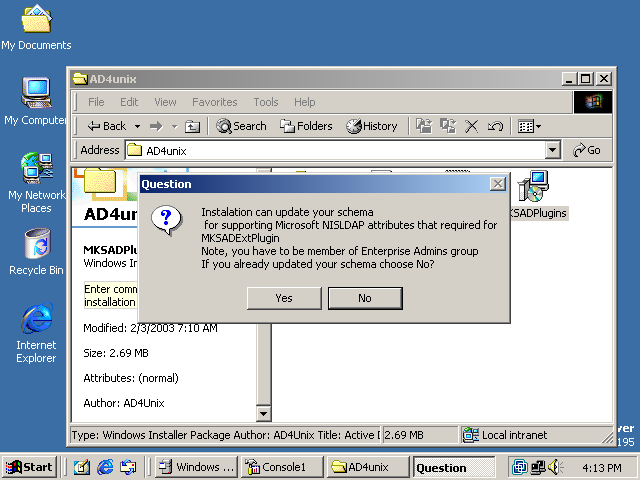Switch to AD4unix taskbar button
The width and height of the screenshot is (640, 480).
click(367, 467)
